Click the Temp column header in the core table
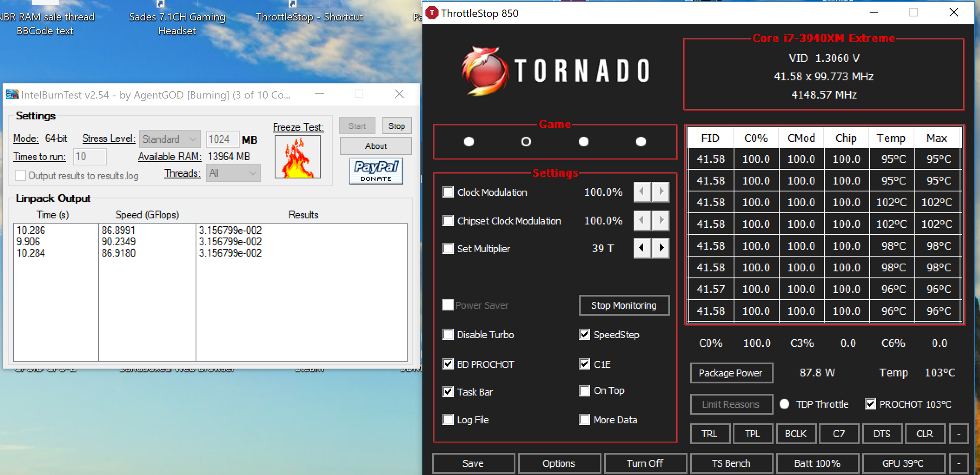 point(891,138)
